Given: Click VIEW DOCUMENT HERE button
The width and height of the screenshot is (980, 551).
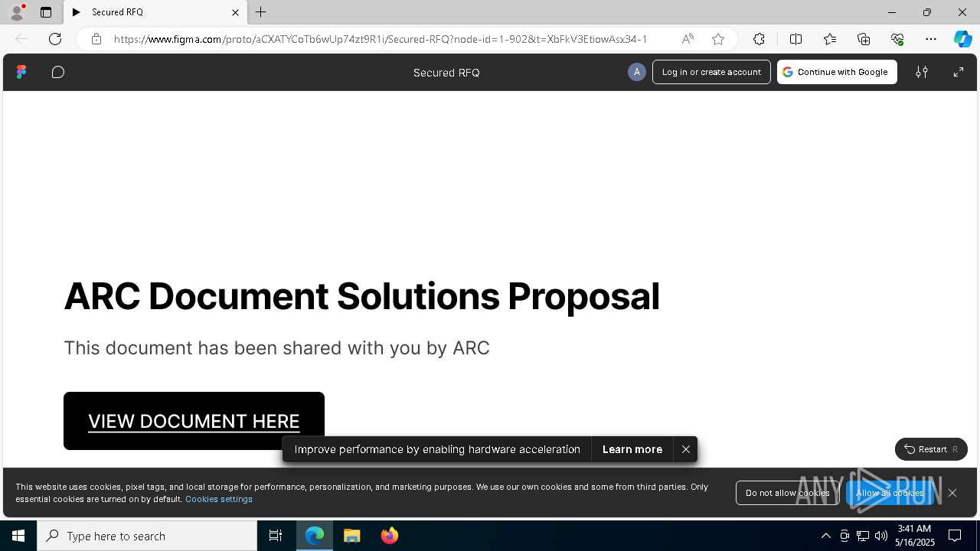Looking at the screenshot, I should point(194,421).
